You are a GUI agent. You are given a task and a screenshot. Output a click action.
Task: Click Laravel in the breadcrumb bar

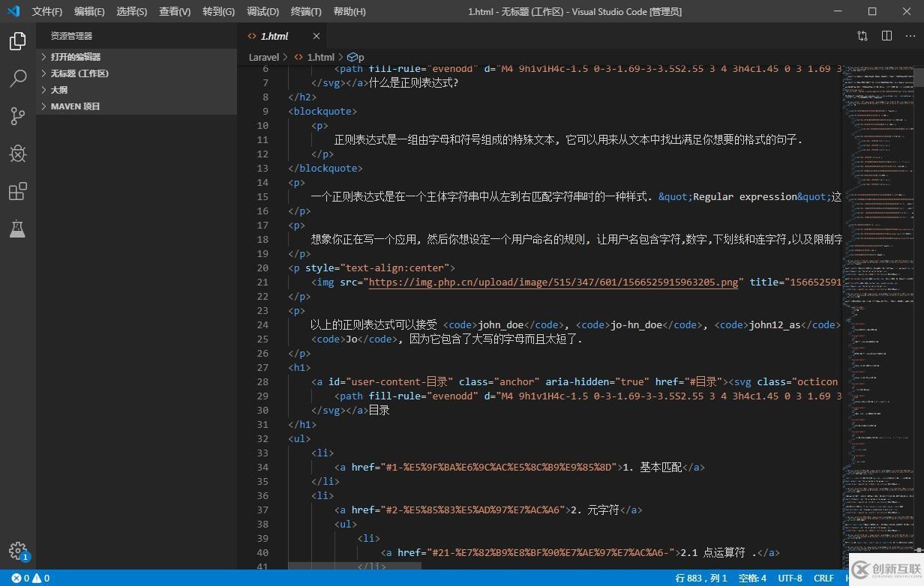click(264, 56)
